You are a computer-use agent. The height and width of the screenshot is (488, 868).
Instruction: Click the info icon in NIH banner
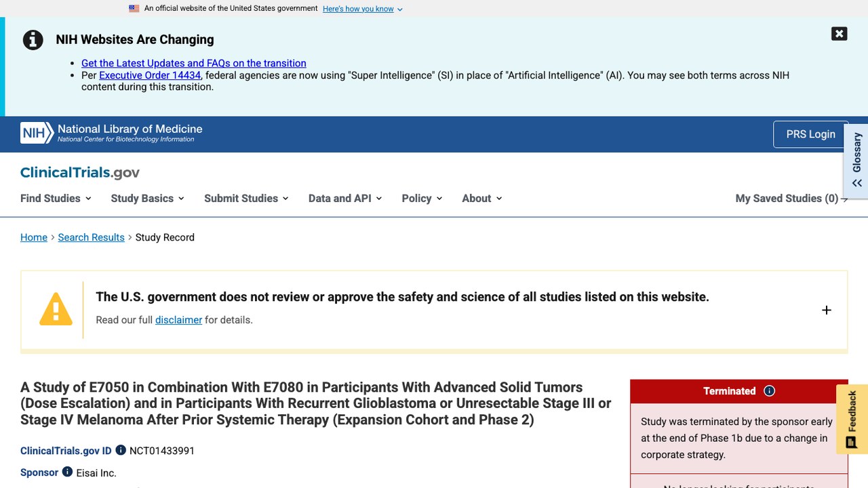[33, 40]
